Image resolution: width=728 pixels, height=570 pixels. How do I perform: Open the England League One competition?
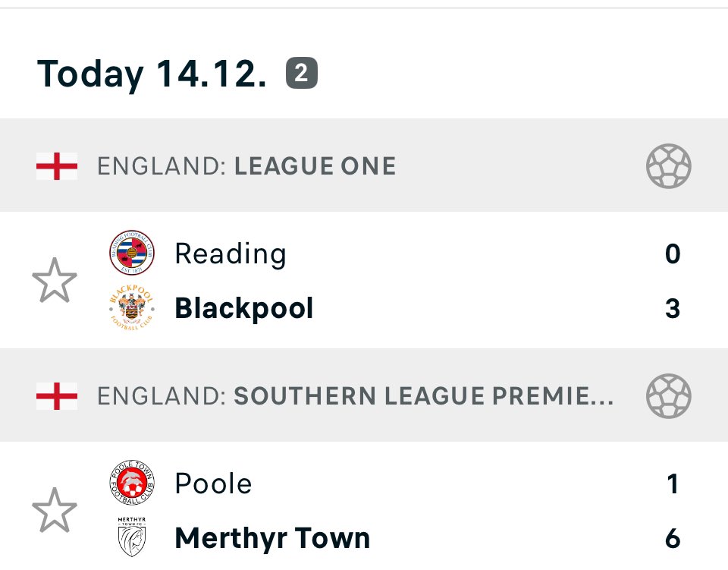coord(246,166)
